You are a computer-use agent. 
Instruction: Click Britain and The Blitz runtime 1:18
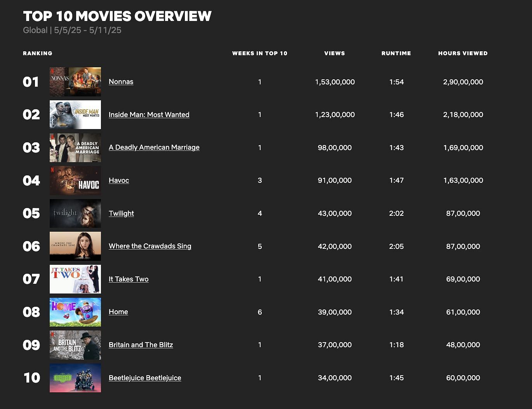(x=396, y=345)
